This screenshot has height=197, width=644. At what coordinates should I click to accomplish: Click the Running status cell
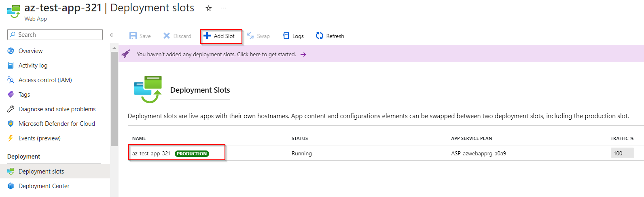pyautogui.click(x=302, y=154)
